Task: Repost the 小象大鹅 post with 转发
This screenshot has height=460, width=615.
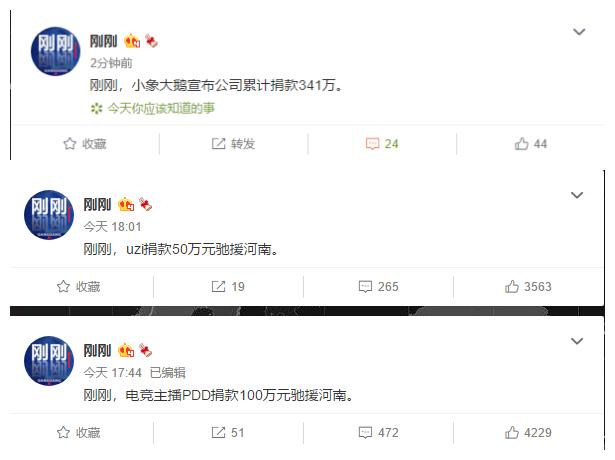Action: click(233, 144)
